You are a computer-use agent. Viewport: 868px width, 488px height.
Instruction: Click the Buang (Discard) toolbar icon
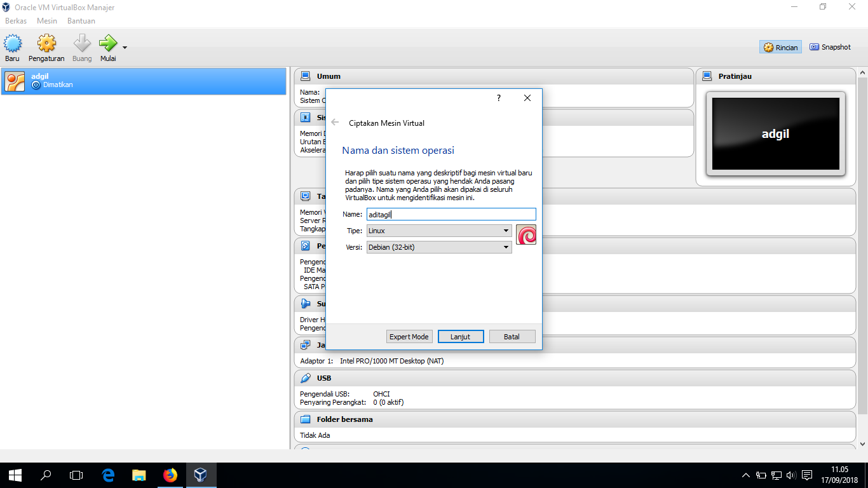[x=81, y=43]
